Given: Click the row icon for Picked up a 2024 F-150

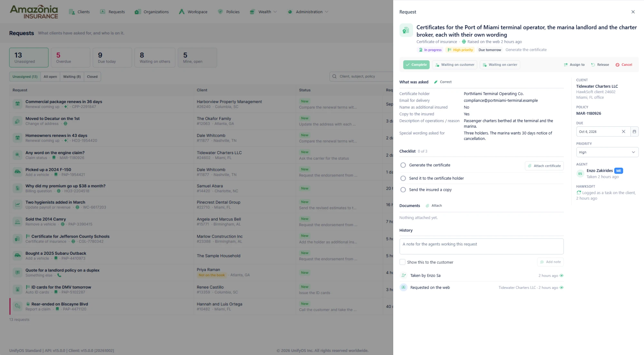Looking at the screenshot, I should tap(17, 172).
